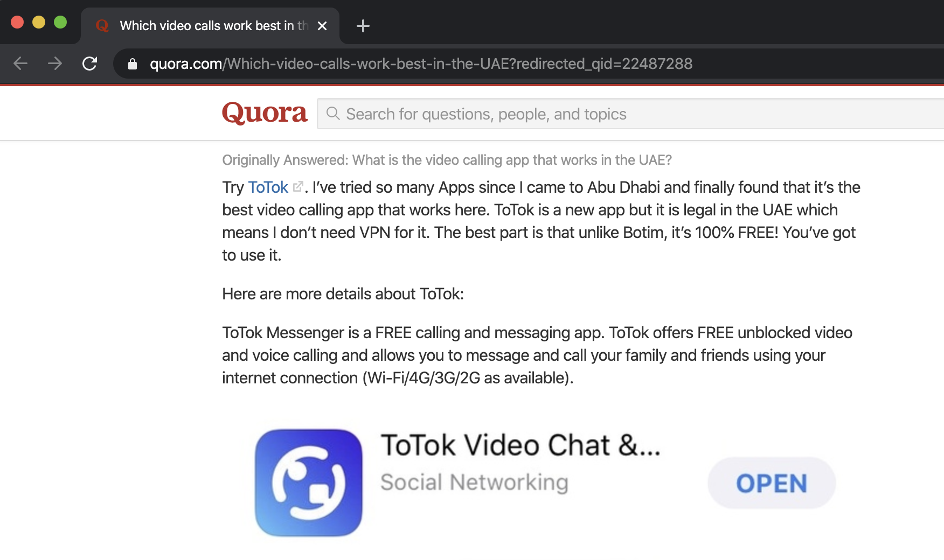944x560 pixels.
Task: Click the address bar URL
Action: pos(421,64)
